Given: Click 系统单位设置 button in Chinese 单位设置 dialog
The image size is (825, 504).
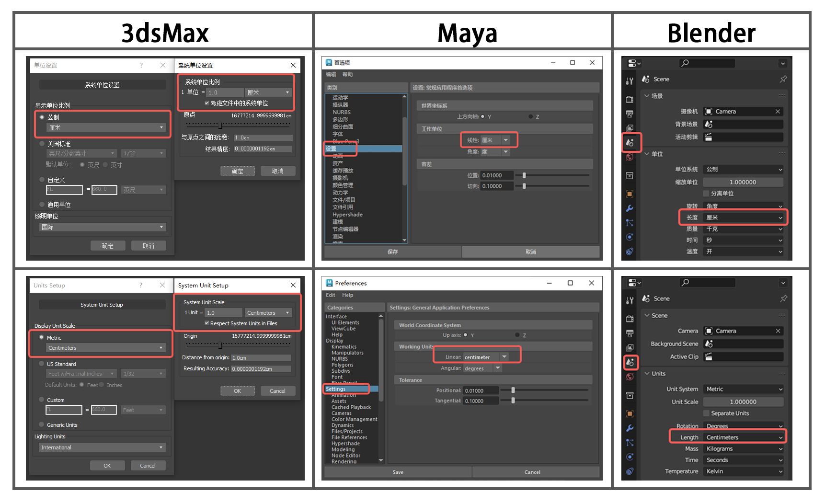Looking at the screenshot, I should pos(103,85).
